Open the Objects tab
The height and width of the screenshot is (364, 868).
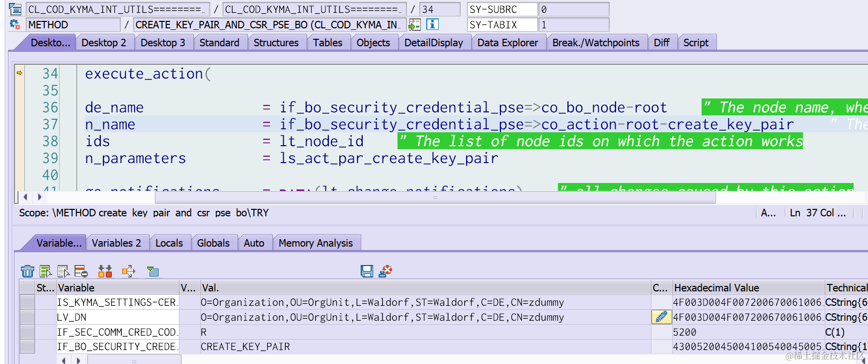373,43
